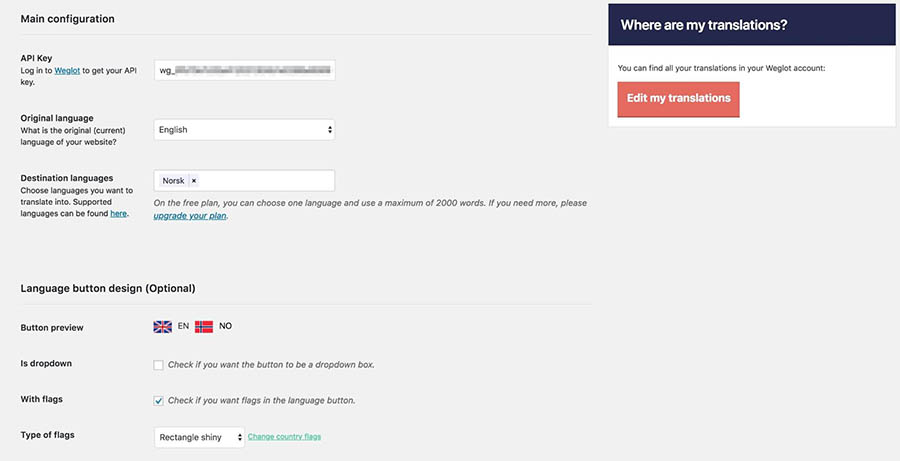Open supported languages 'here' link

[x=118, y=214]
